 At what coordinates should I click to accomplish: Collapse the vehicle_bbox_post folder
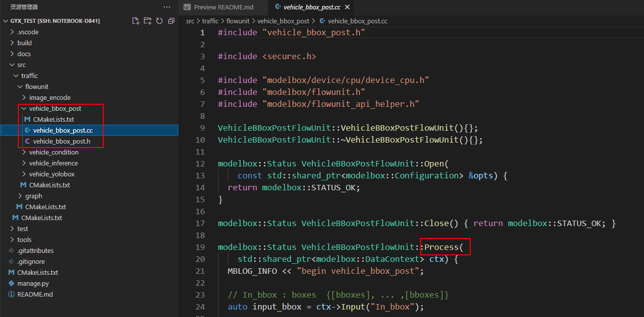[x=89, y=109]
